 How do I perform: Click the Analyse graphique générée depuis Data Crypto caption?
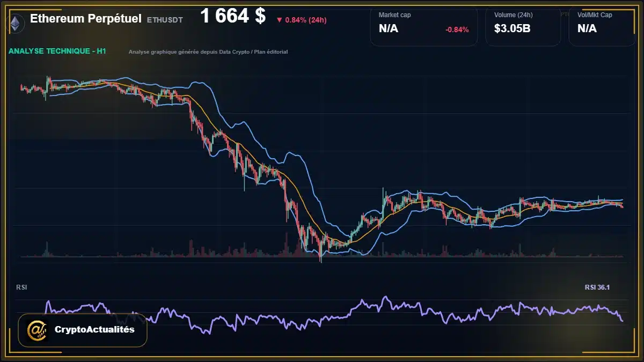tap(208, 52)
